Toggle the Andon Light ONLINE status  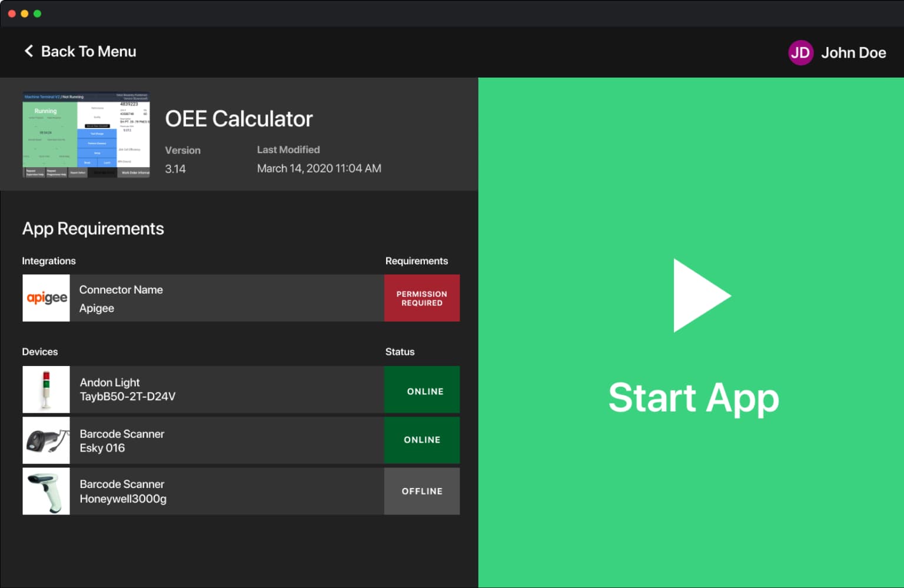point(421,390)
